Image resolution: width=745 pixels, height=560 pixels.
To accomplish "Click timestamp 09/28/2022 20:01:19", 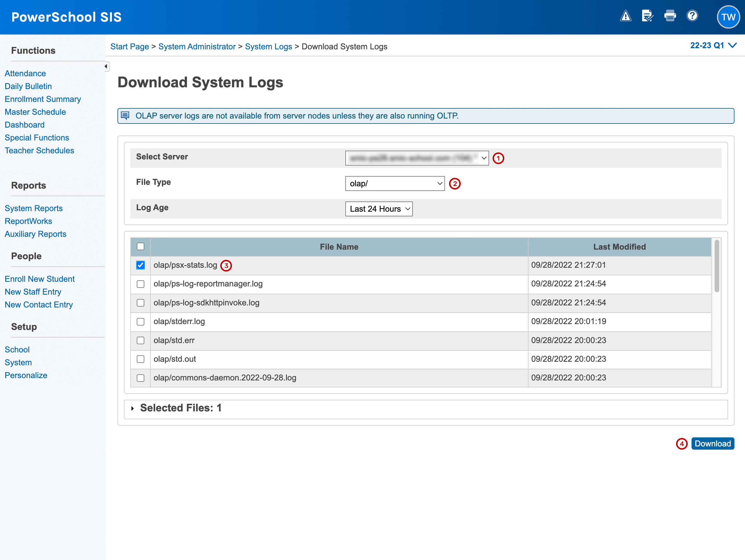I will tap(569, 321).
